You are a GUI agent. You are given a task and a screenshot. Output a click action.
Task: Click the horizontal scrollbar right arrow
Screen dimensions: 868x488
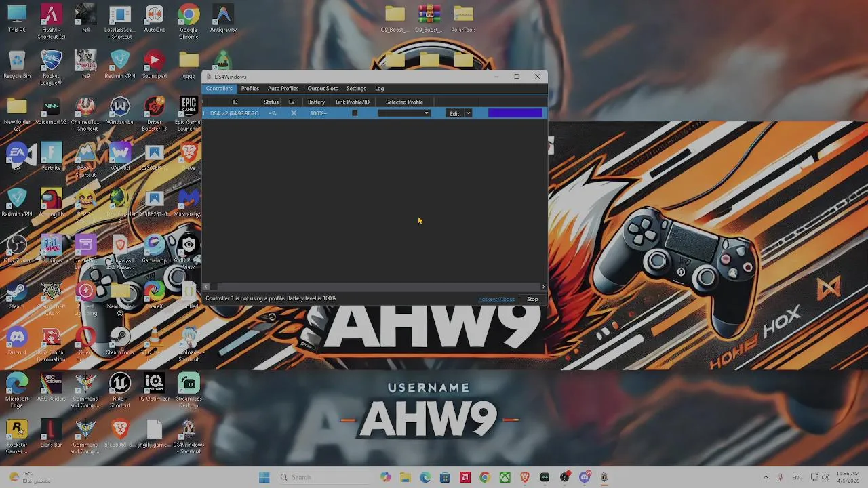[543, 287]
